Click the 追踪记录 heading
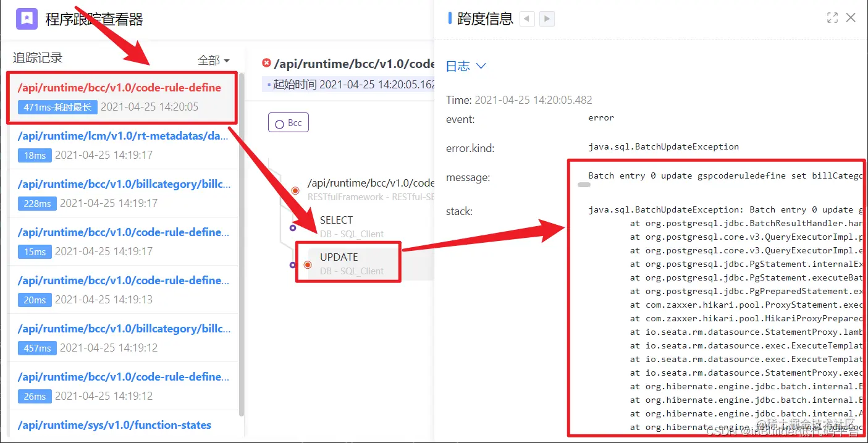The height and width of the screenshot is (443, 868). 38,58
